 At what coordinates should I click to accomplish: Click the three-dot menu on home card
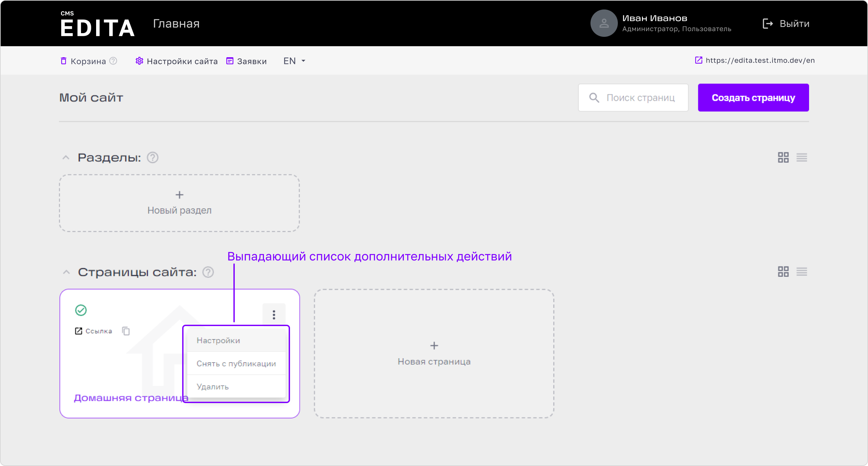(x=274, y=315)
